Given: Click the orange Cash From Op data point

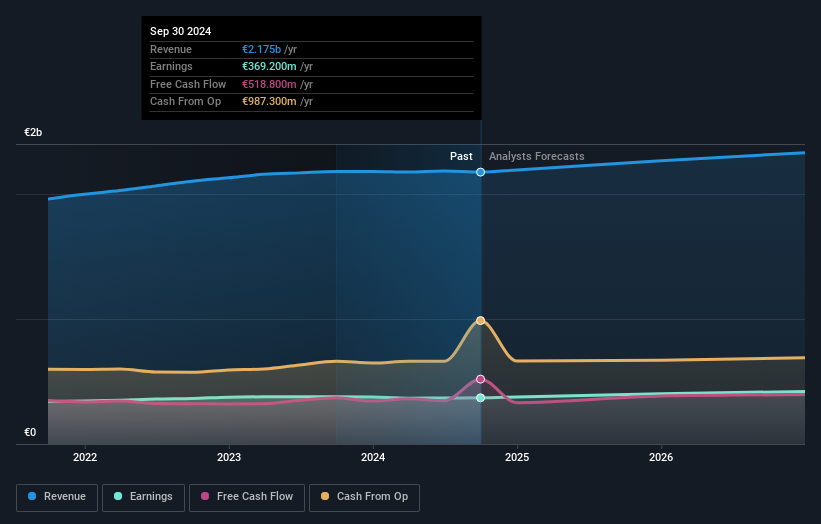Looking at the screenshot, I should point(480,320).
